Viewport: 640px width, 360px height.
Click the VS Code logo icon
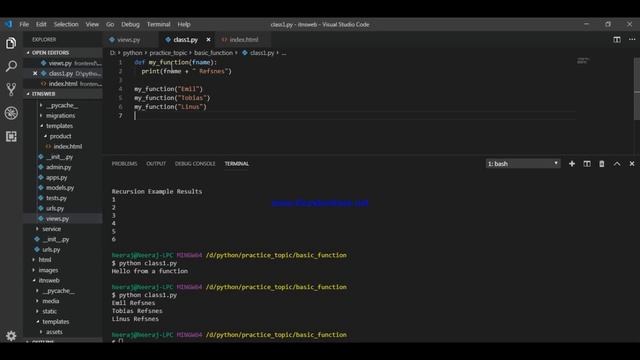click(8, 24)
